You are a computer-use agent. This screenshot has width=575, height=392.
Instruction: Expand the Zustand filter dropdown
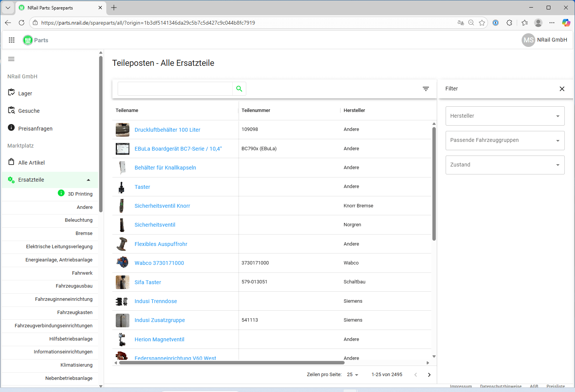click(505, 165)
